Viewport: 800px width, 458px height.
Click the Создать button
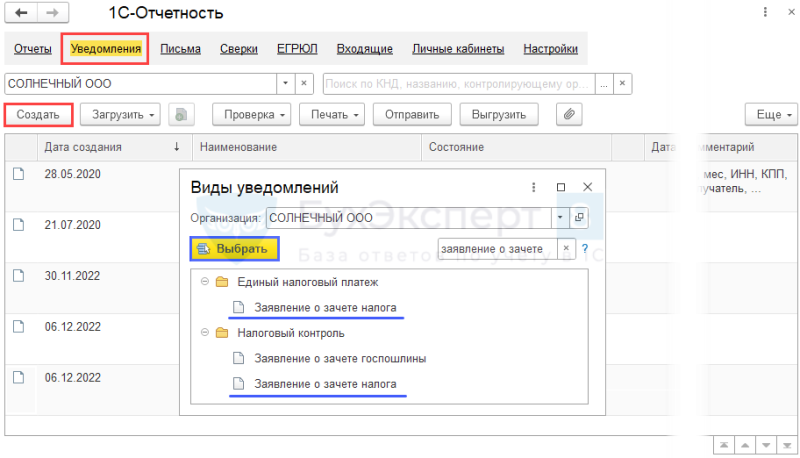click(x=38, y=115)
